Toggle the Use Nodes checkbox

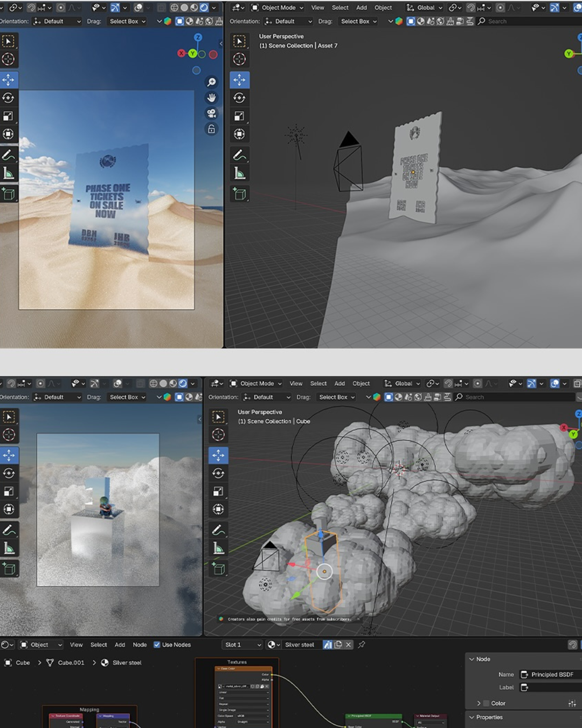point(157,644)
